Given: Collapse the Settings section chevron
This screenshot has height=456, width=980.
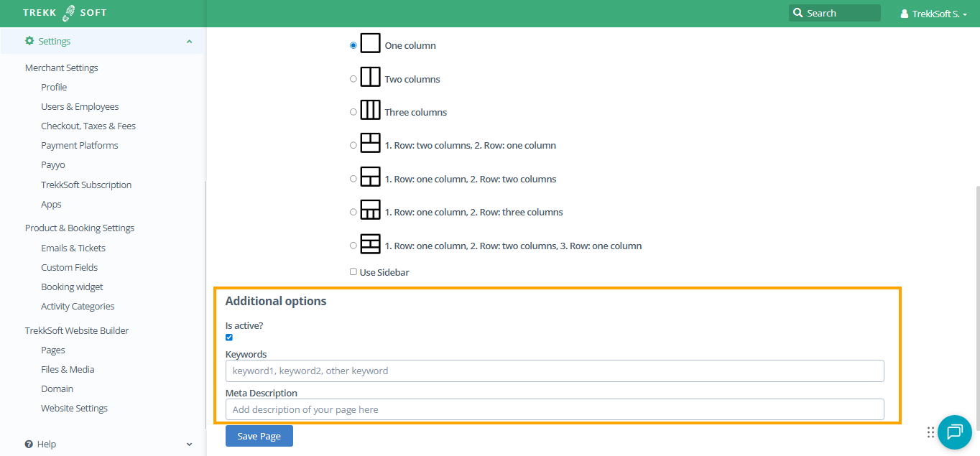Looking at the screenshot, I should [189, 42].
